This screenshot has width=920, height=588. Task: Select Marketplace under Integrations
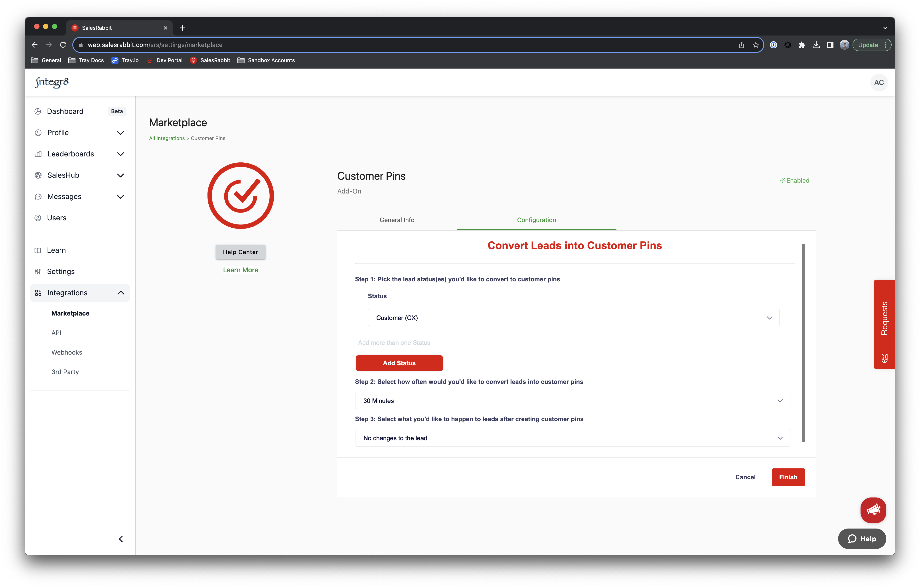pyautogui.click(x=70, y=313)
